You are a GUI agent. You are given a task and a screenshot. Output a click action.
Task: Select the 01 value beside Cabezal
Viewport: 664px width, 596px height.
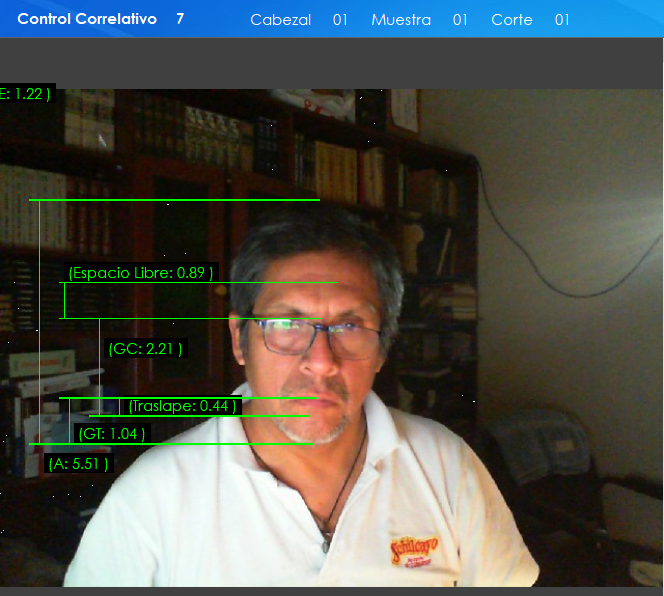coord(340,20)
